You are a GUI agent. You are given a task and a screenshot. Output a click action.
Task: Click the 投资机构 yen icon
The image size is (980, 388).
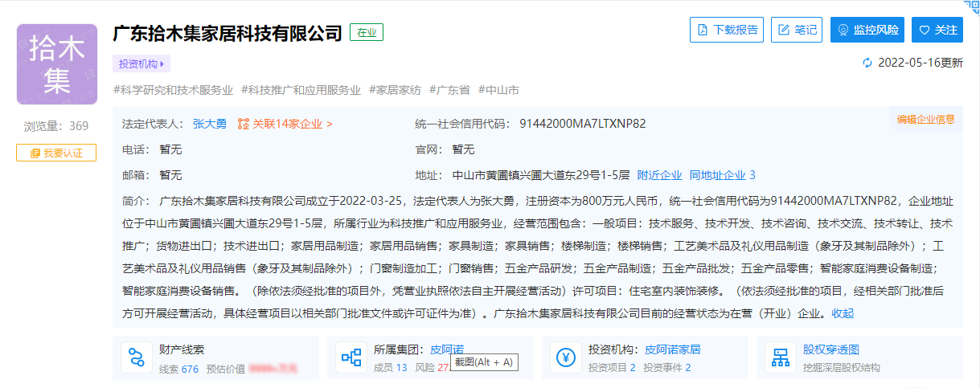tap(566, 357)
